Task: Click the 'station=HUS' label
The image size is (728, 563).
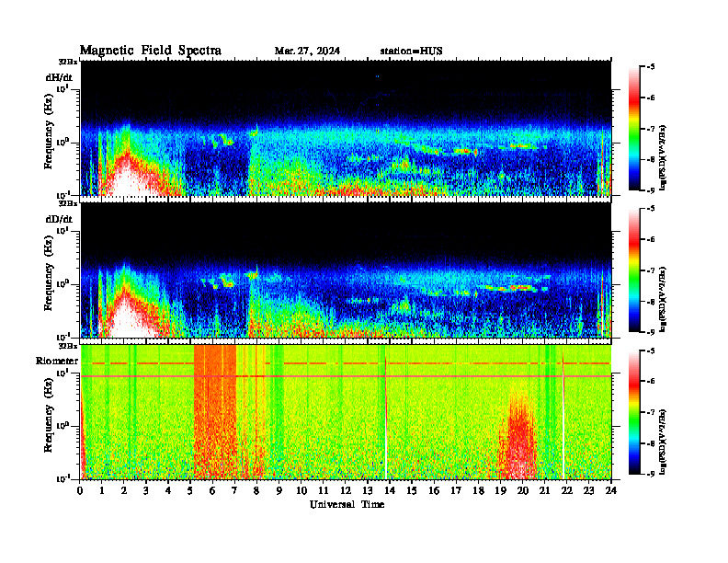Action: [x=411, y=52]
